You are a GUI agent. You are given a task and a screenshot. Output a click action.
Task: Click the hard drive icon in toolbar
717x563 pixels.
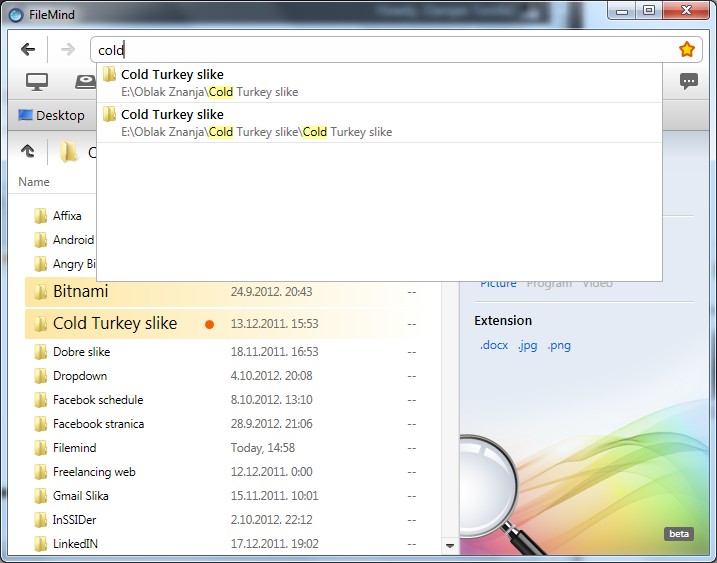tap(86, 82)
